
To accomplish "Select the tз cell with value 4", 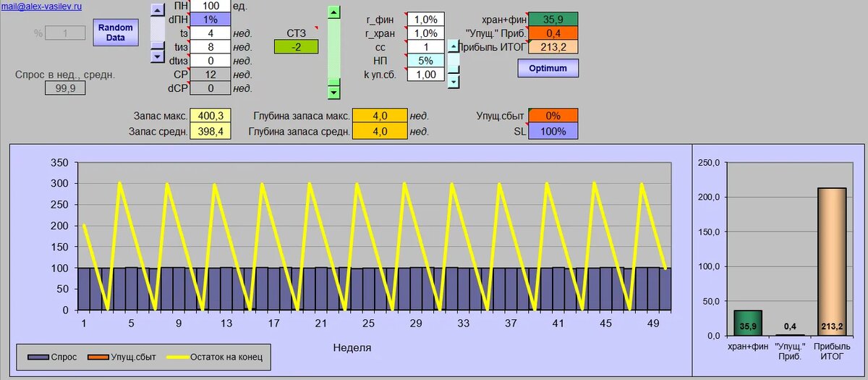I will point(210,33).
